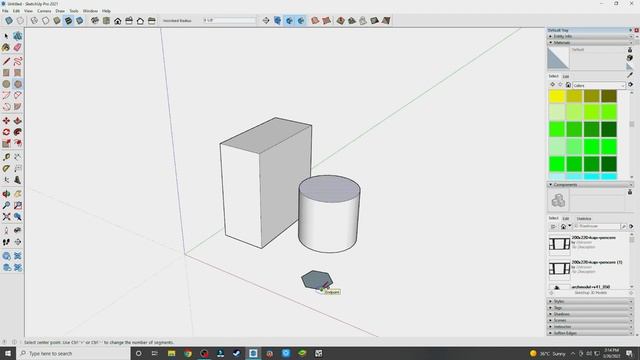Open the File menu
Screen dimensions: 640x360
(x=5, y=11)
